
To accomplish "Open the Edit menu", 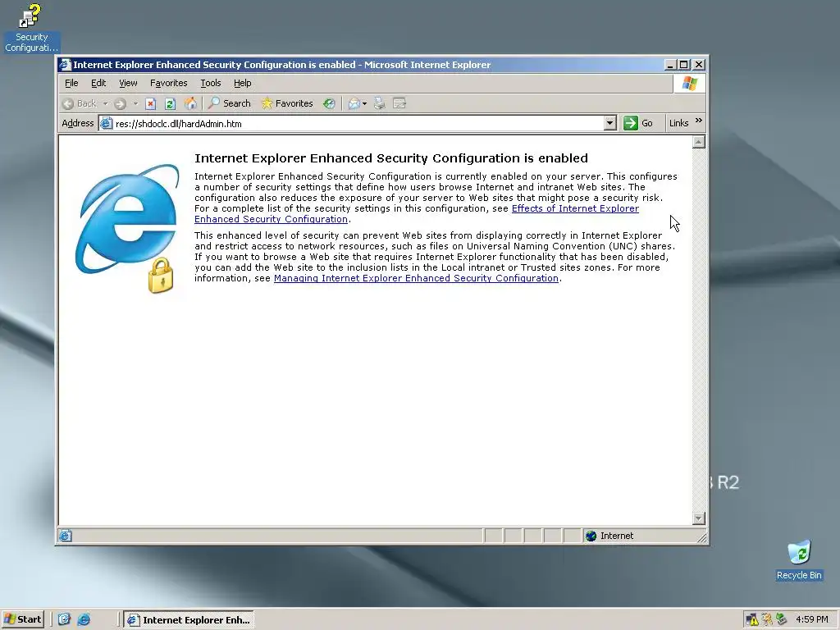I will pos(98,83).
